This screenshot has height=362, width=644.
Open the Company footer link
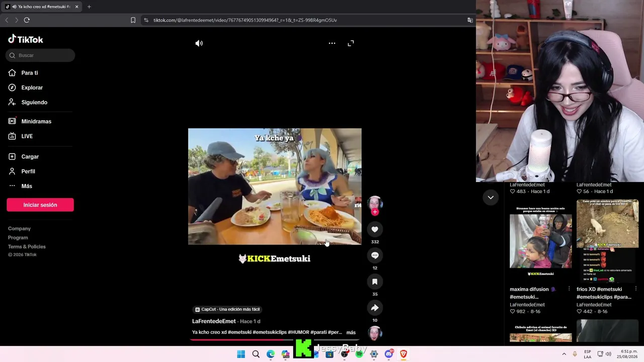(19, 229)
